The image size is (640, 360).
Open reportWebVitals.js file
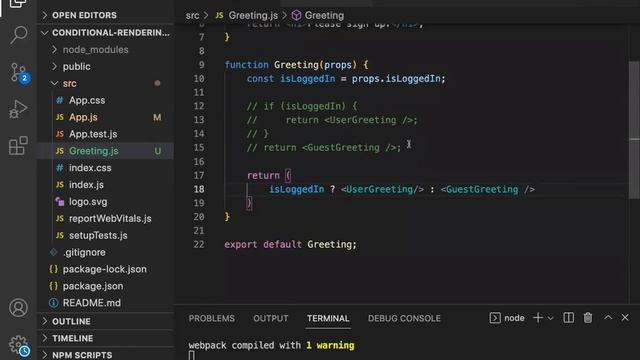(x=105, y=218)
